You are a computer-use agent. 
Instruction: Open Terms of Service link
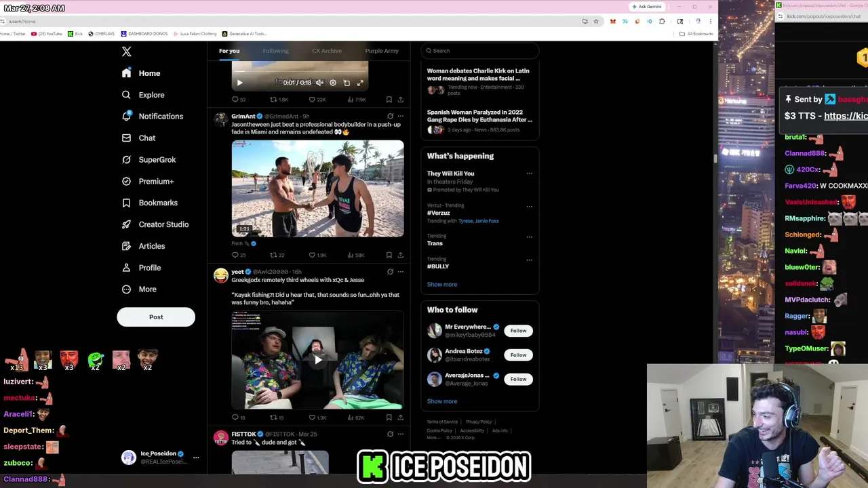[442, 422]
